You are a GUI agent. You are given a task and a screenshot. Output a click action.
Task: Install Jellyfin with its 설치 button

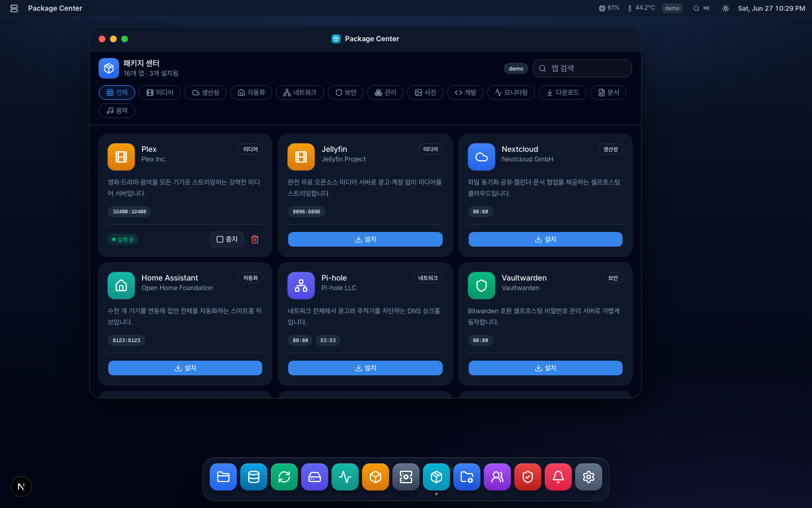[365, 239]
